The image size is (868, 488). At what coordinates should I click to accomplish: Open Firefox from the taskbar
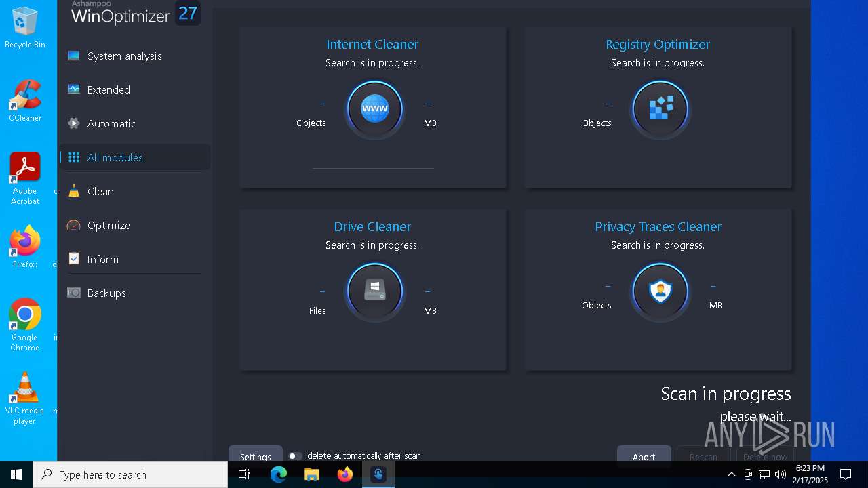345,474
